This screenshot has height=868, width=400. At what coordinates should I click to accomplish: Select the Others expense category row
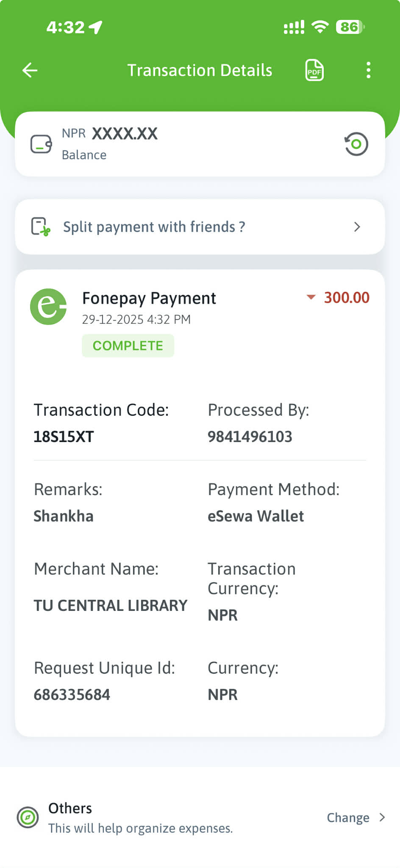(x=140, y=818)
